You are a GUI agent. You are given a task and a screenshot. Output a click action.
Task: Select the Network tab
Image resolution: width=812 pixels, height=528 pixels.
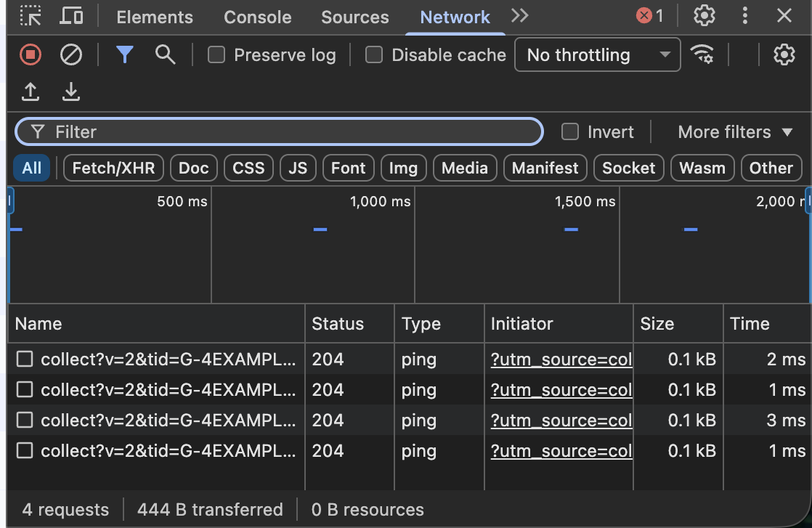pos(455,17)
